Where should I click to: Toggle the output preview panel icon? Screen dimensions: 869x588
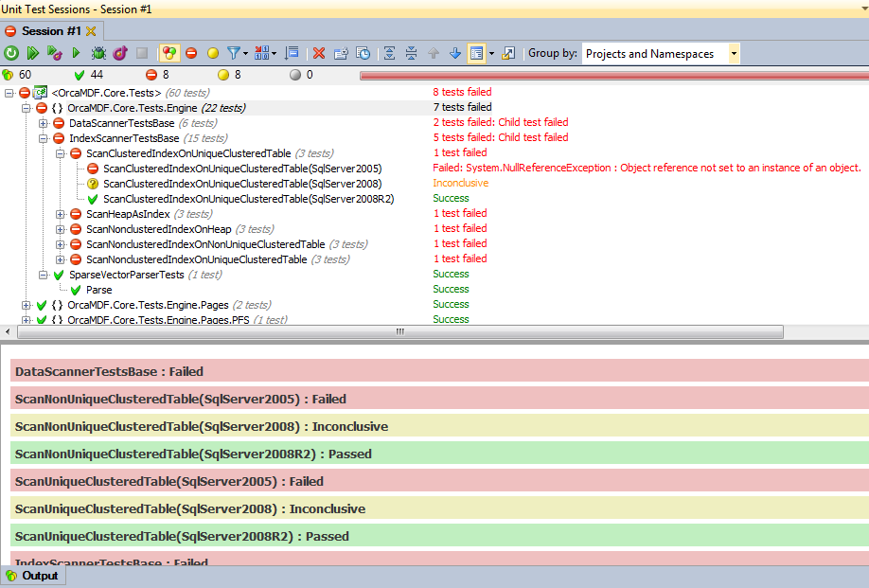(x=476, y=53)
